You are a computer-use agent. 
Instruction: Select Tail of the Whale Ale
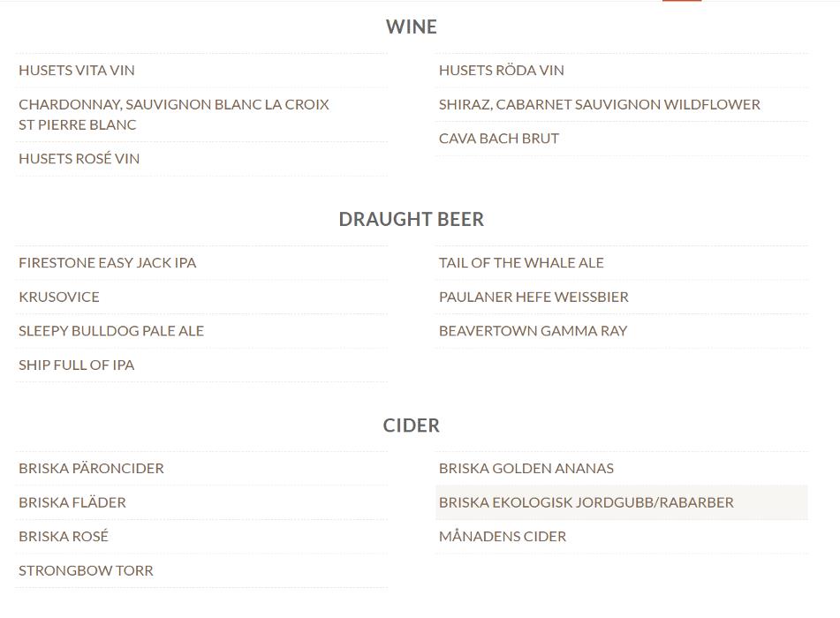click(622, 263)
